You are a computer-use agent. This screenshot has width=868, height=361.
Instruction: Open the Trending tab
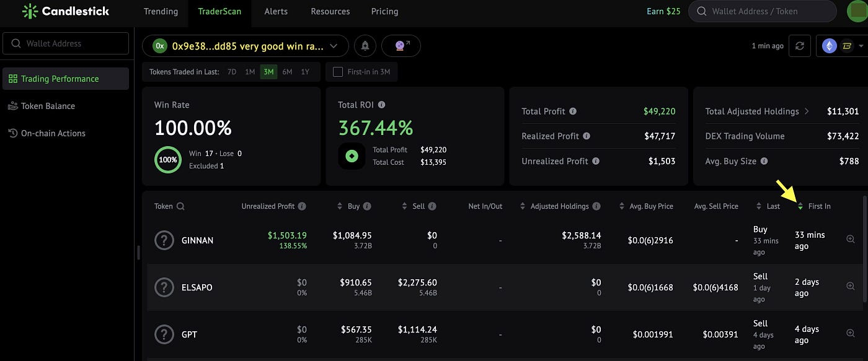[x=161, y=11]
